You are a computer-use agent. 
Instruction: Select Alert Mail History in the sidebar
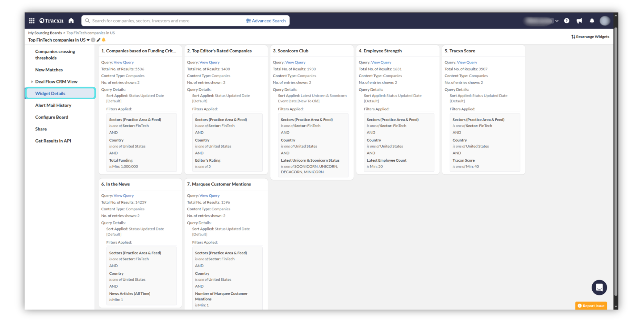coord(53,105)
